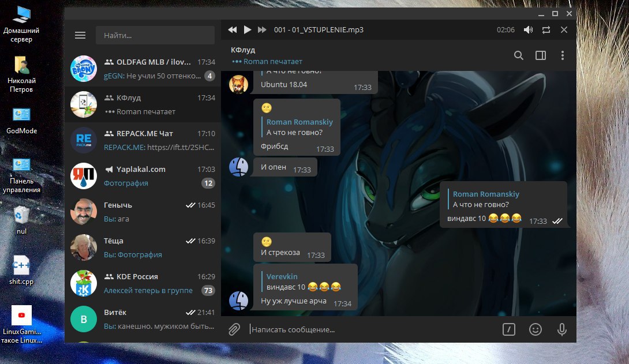Select the Панель управления desktop icon

pos(21,175)
